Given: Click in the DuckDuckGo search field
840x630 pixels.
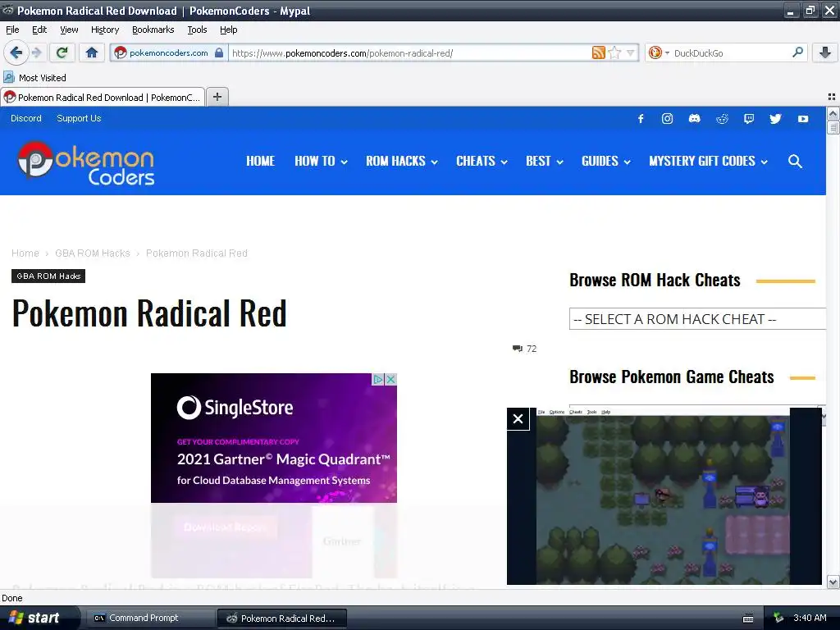Looking at the screenshot, I should coord(731,52).
